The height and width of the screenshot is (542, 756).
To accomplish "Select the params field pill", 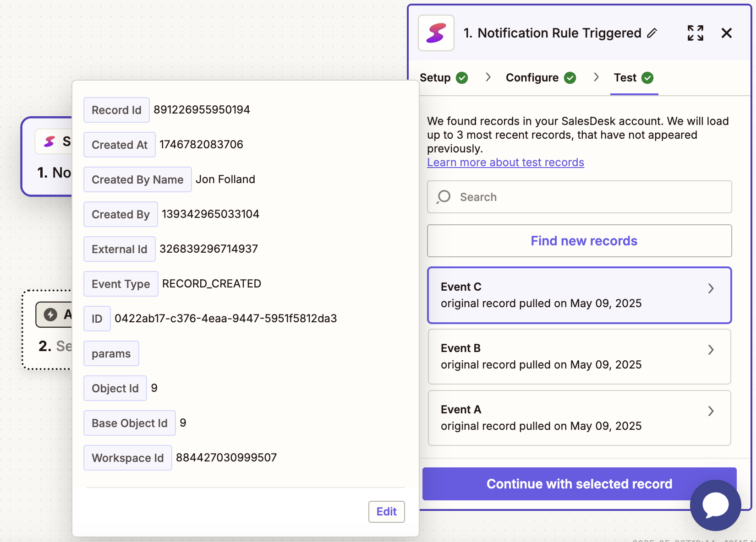I will (111, 353).
